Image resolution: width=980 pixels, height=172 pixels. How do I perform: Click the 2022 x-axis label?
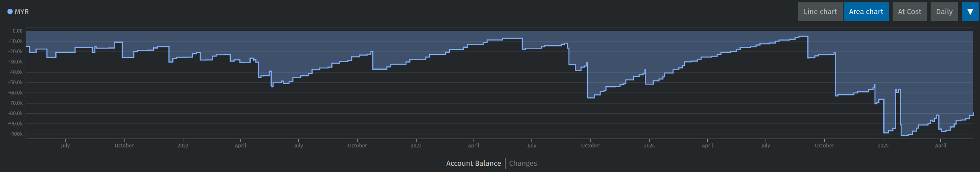pos(183,145)
